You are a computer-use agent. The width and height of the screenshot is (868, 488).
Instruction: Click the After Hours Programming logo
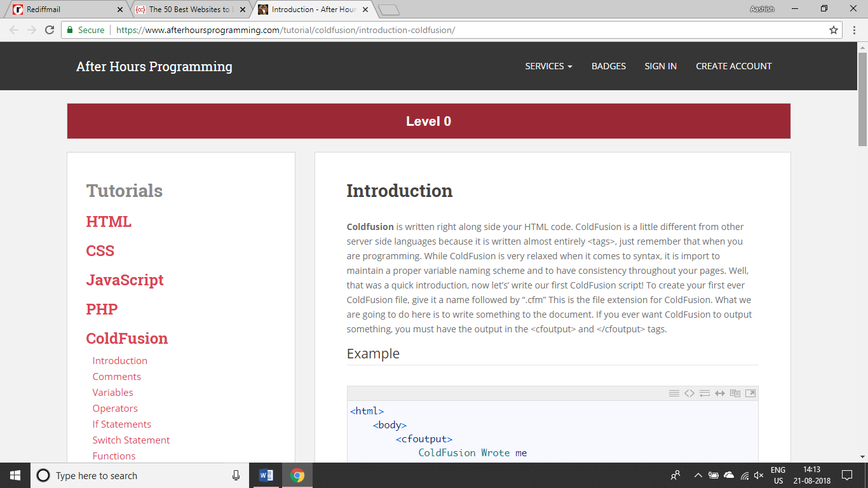click(x=154, y=66)
